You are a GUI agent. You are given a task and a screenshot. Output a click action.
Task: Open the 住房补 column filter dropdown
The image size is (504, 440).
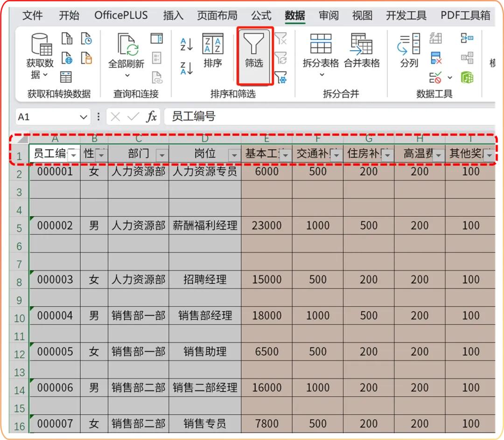point(387,156)
